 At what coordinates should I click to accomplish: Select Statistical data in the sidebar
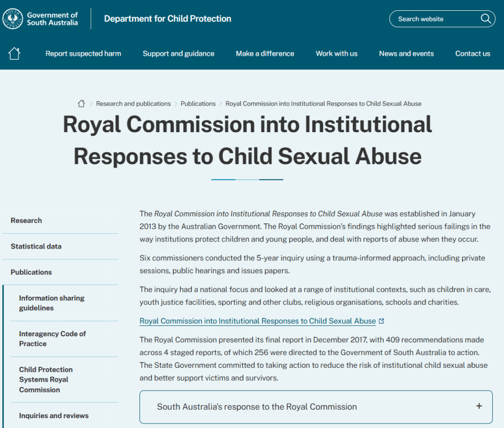click(36, 246)
